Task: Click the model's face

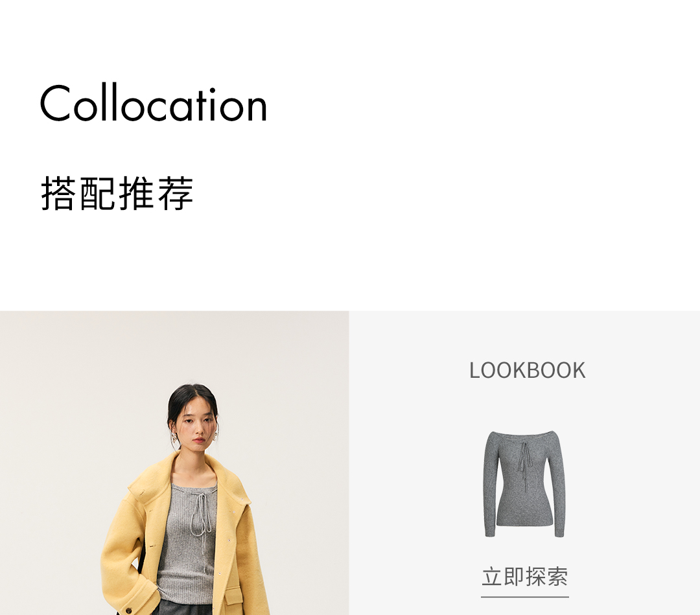Action: pos(195,424)
